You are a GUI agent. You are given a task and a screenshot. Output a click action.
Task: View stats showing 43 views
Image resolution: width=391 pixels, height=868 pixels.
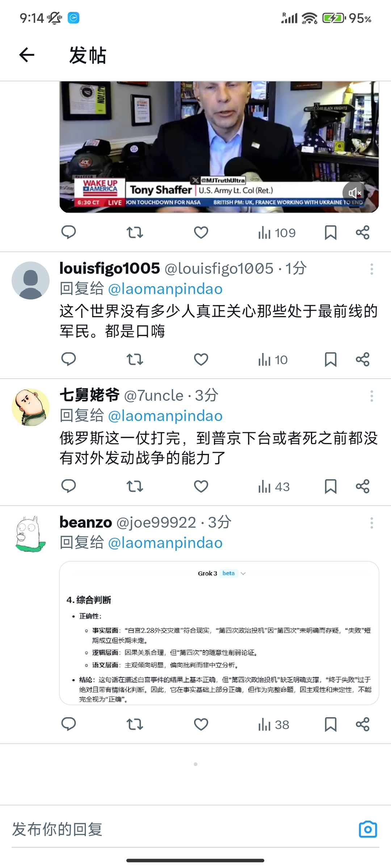(x=274, y=487)
